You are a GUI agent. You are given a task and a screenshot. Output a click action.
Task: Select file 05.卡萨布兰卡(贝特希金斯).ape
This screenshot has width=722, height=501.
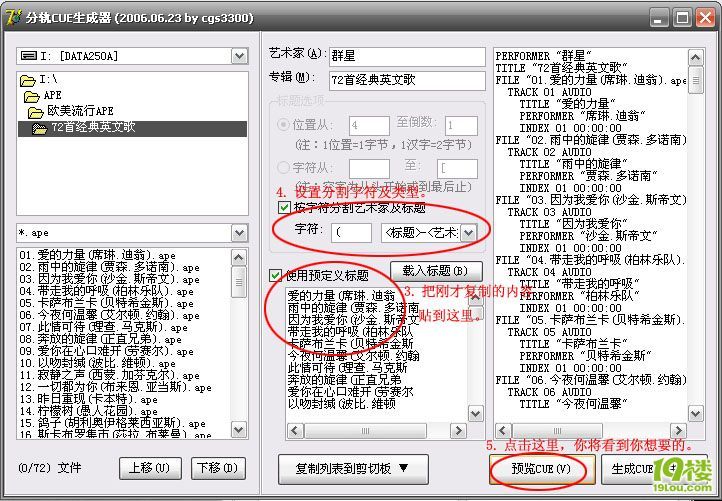106,303
